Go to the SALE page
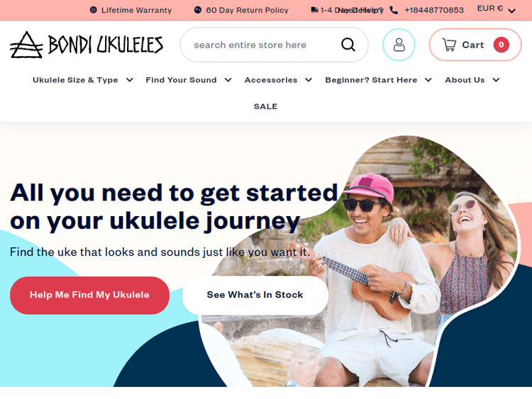 [x=266, y=106]
